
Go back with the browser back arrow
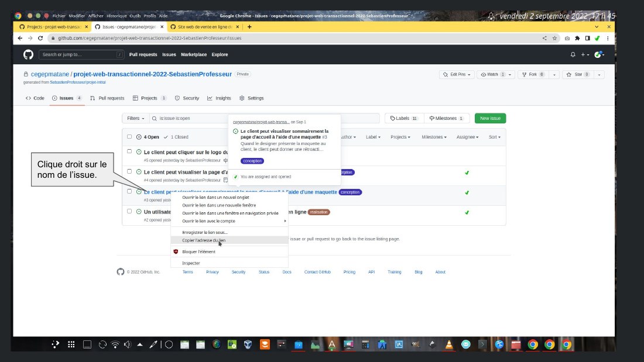[20, 38]
